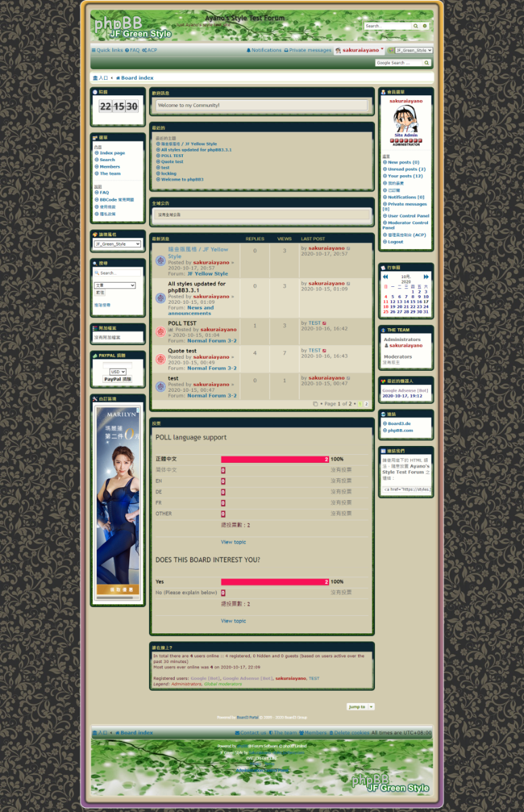
Task: Advance the calendar to next month
Action: pos(426,277)
